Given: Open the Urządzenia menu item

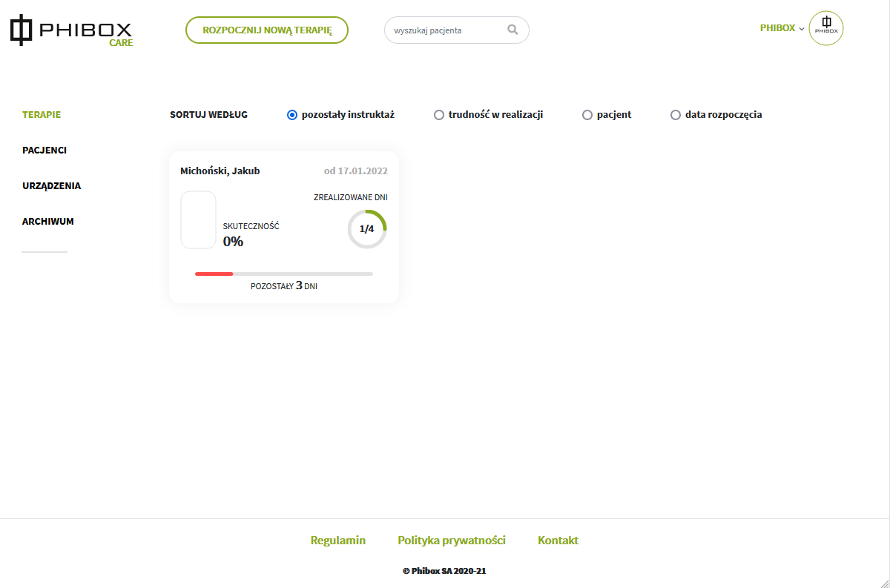Looking at the screenshot, I should pyautogui.click(x=51, y=186).
